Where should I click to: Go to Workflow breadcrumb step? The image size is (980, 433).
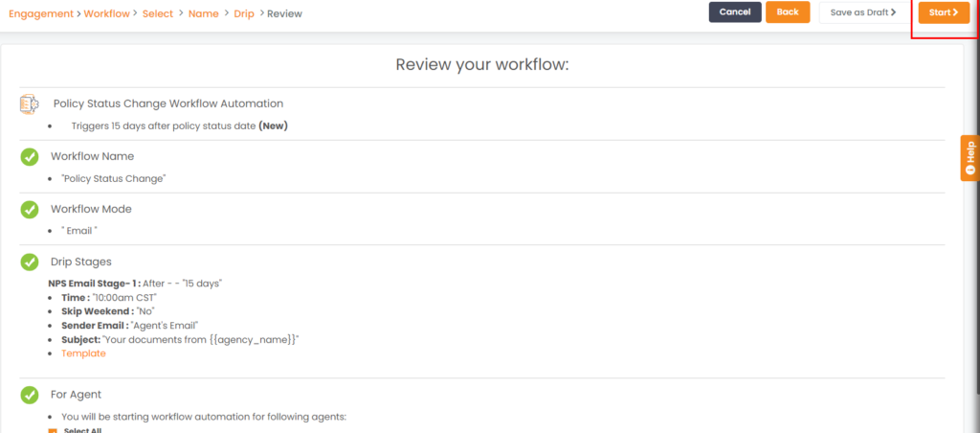[x=107, y=13]
